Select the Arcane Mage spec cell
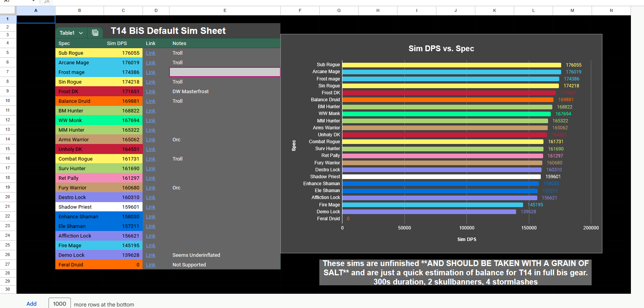 [x=80, y=63]
